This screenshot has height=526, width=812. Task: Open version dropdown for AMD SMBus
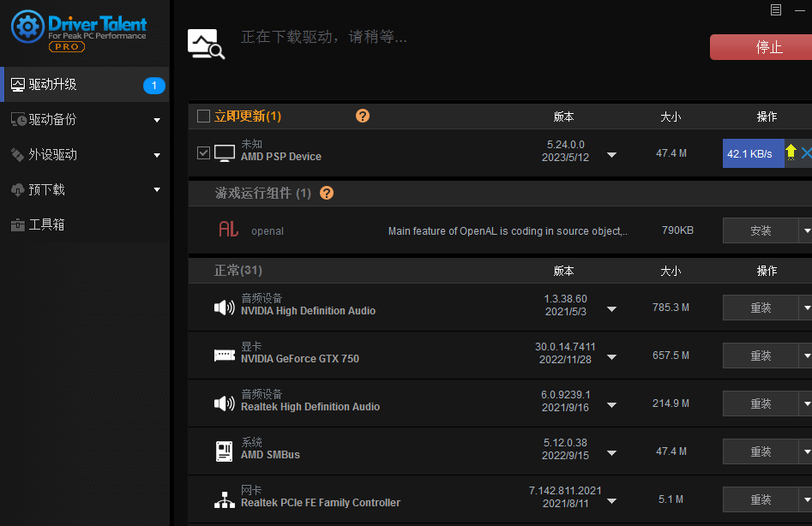click(x=611, y=453)
